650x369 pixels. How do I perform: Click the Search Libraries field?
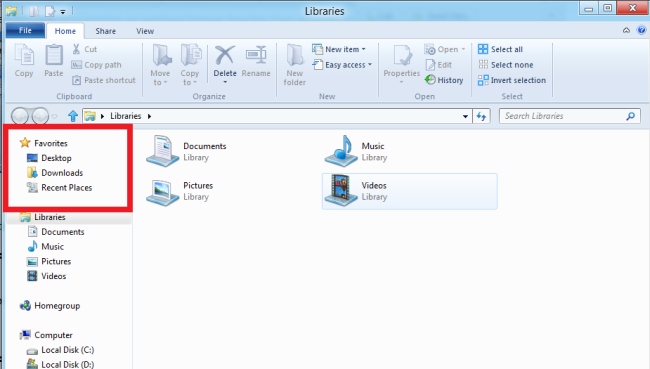coord(570,116)
